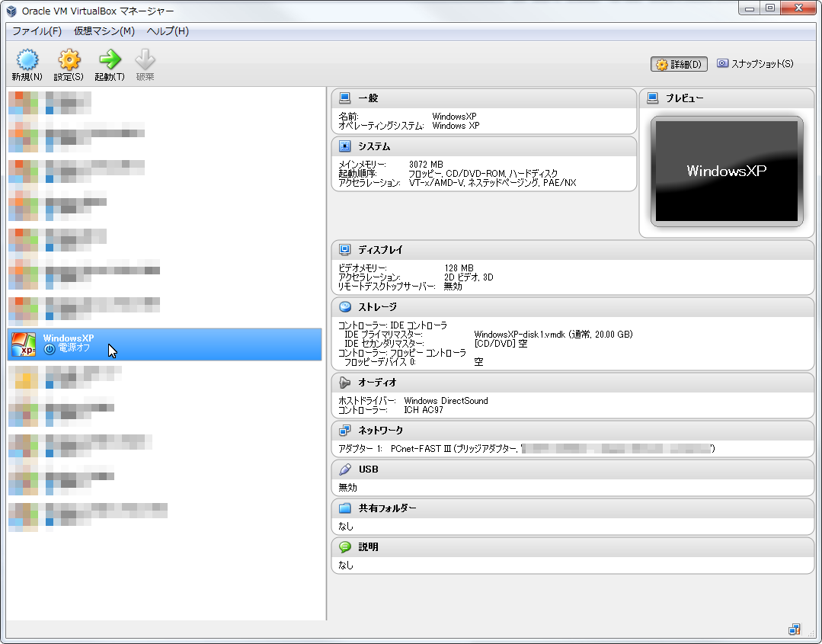Click the 説明 description bubble icon
This screenshot has height=644, width=822.
point(345,547)
